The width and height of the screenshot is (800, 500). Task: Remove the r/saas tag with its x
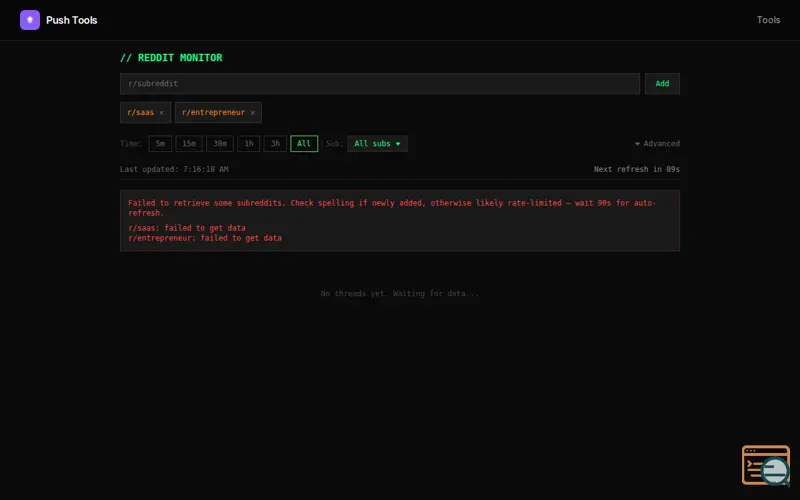pyautogui.click(x=161, y=113)
